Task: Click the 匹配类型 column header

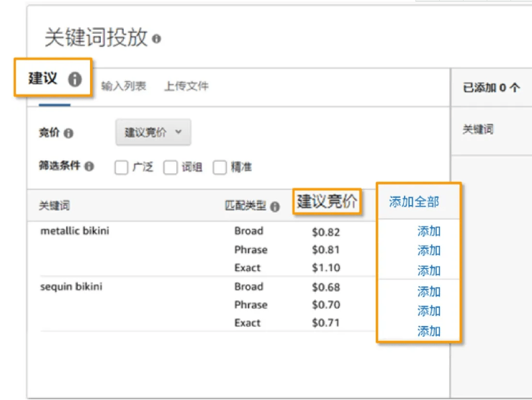Action: (x=245, y=206)
